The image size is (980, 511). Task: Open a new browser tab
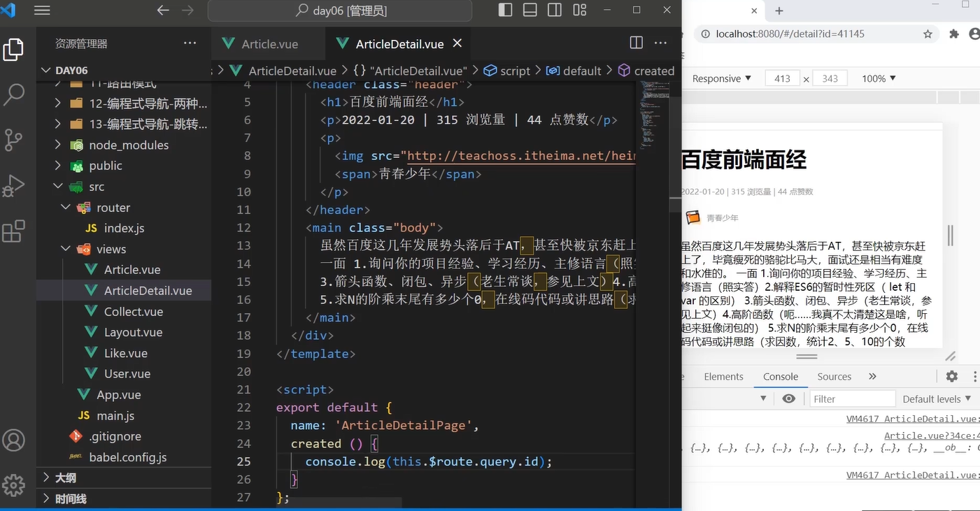click(779, 10)
